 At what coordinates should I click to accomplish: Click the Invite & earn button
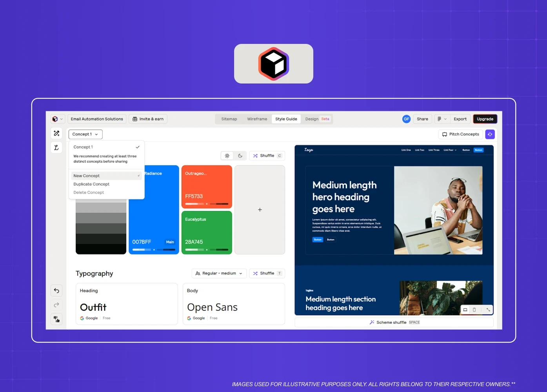(148, 119)
